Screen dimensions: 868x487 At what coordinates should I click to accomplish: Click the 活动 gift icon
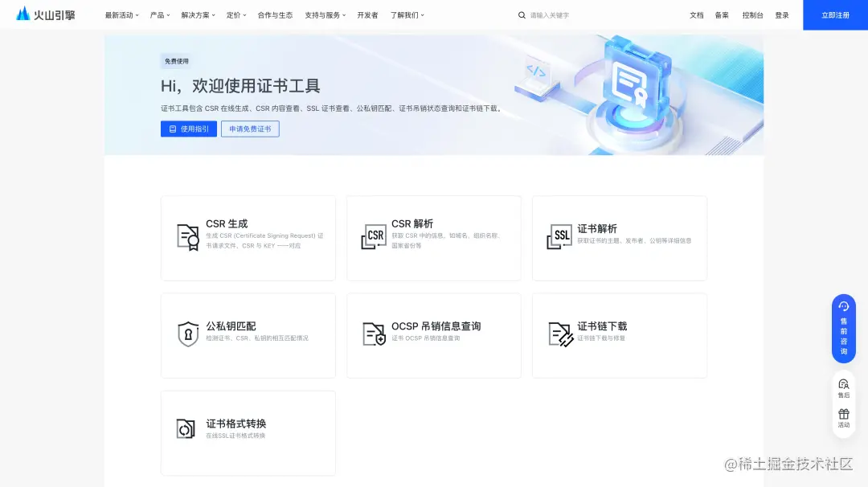click(843, 415)
